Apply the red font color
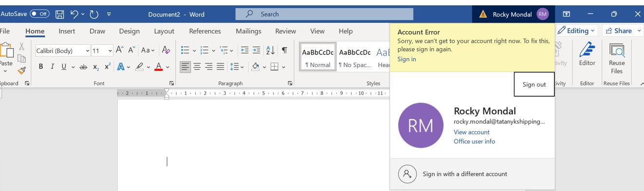The image size is (644, 191). point(158,67)
